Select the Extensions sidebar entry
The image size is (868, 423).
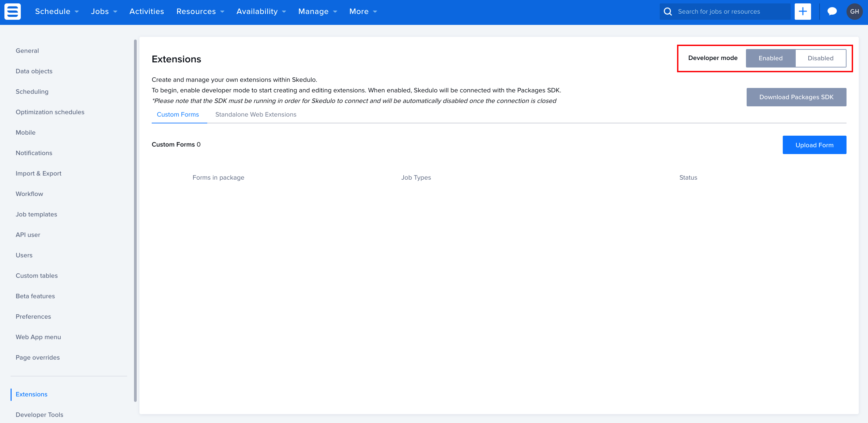click(x=31, y=394)
